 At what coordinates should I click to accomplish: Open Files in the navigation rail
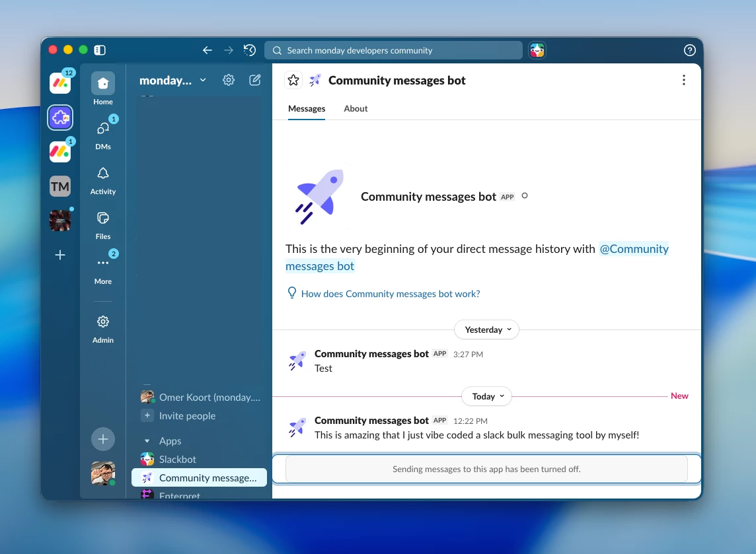tap(103, 224)
